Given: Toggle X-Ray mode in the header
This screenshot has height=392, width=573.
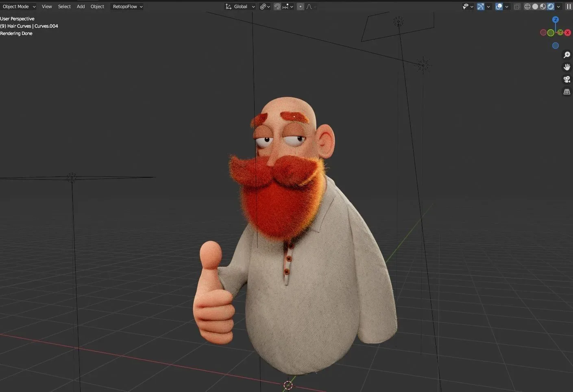Looking at the screenshot, I should tap(517, 7).
